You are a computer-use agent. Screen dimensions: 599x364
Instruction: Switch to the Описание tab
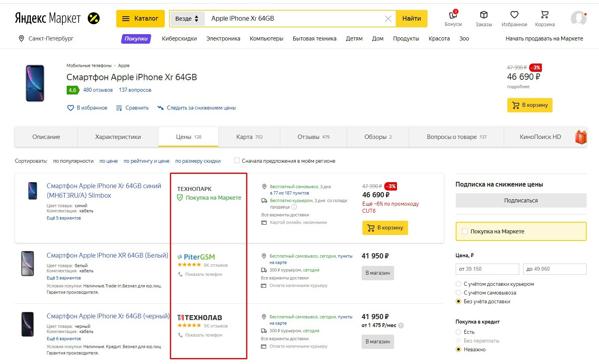coord(46,137)
